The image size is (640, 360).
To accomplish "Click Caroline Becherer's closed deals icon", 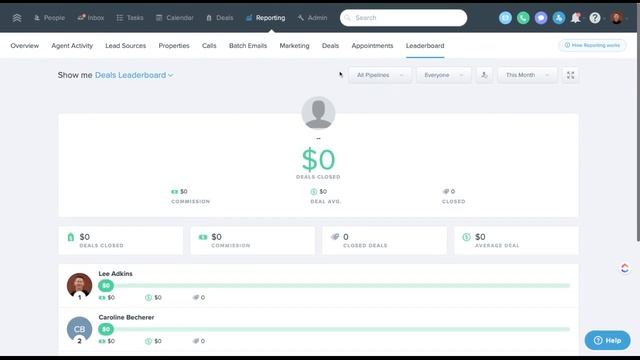I will pyautogui.click(x=196, y=341).
